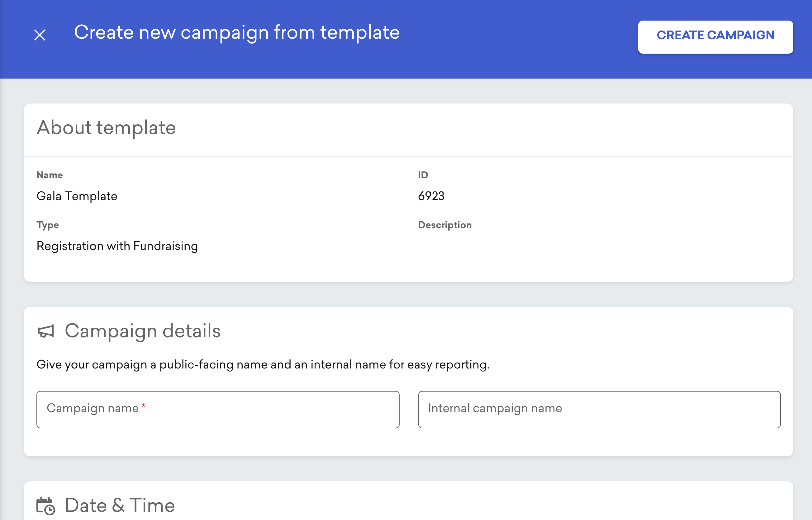Click the 'Give your campaign a public-facing name' text
This screenshot has height=520, width=812.
263,365
